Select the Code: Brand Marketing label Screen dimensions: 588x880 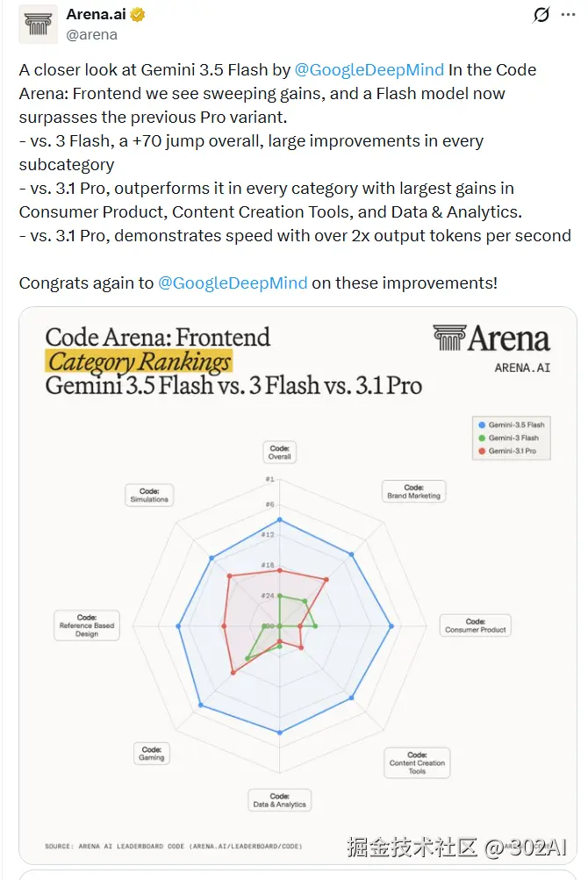point(414,491)
